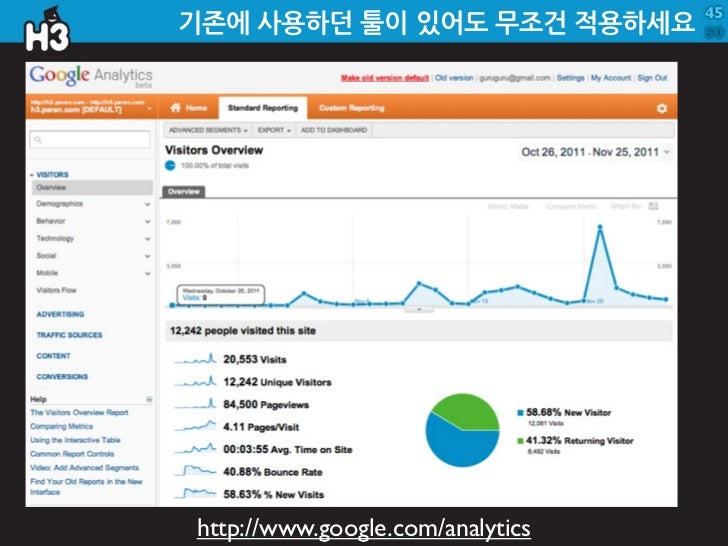Switch to Standard Reporting tab
The width and height of the screenshot is (728, 546).
click(x=263, y=108)
